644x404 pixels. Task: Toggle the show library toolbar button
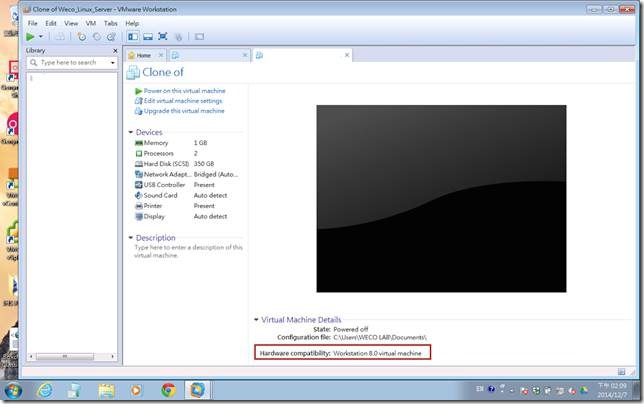(133, 37)
